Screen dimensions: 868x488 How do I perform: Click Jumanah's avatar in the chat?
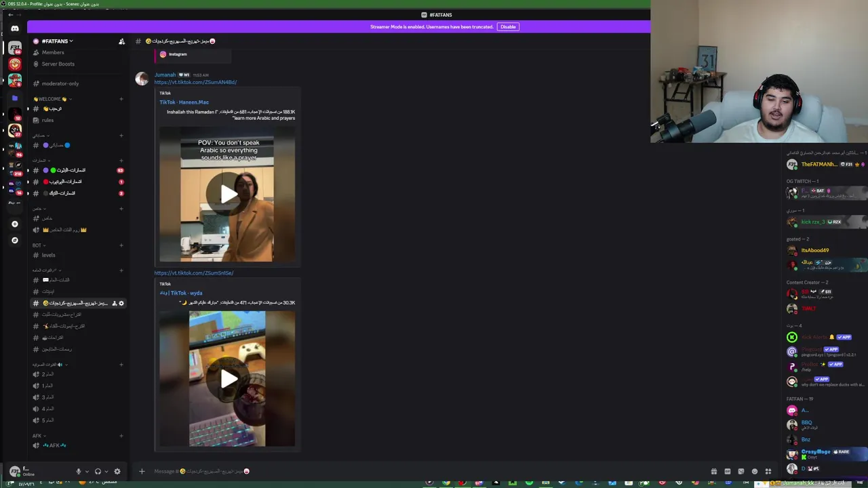pyautogui.click(x=142, y=79)
